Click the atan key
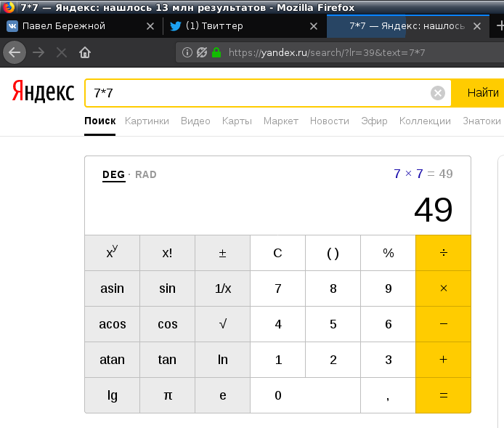504x428 pixels. [112, 360]
